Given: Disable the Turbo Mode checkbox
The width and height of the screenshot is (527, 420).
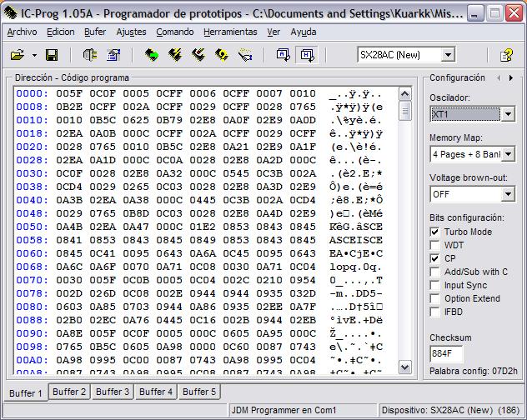Looking at the screenshot, I should click(x=434, y=232).
